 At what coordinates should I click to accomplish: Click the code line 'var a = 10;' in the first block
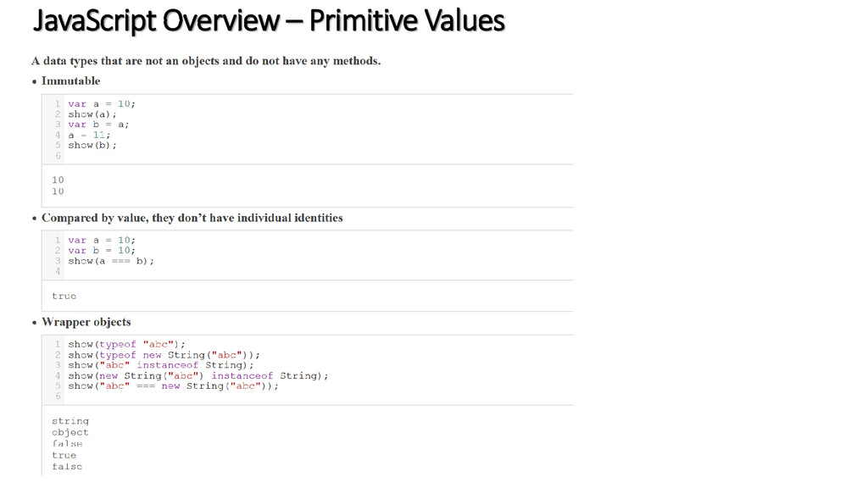point(102,103)
